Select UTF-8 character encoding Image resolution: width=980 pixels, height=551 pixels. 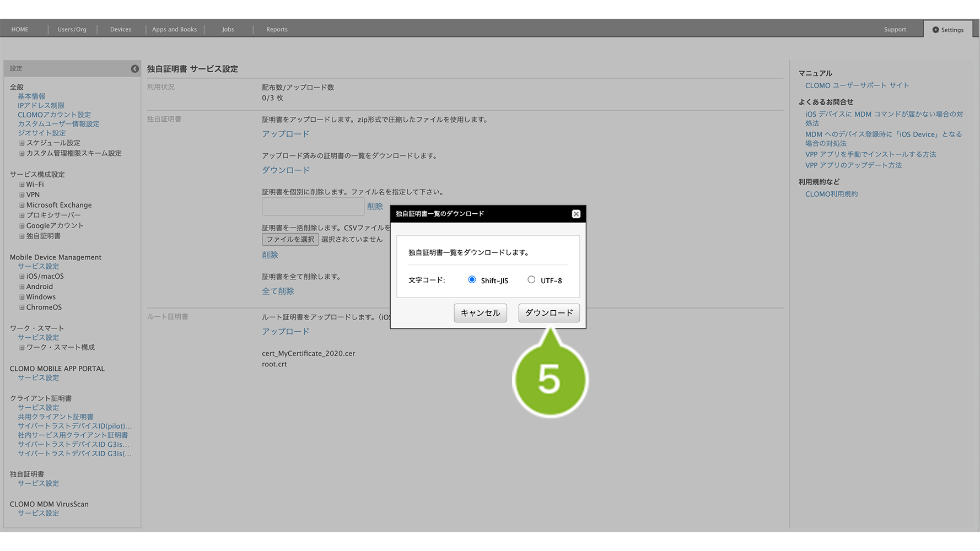(531, 280)
